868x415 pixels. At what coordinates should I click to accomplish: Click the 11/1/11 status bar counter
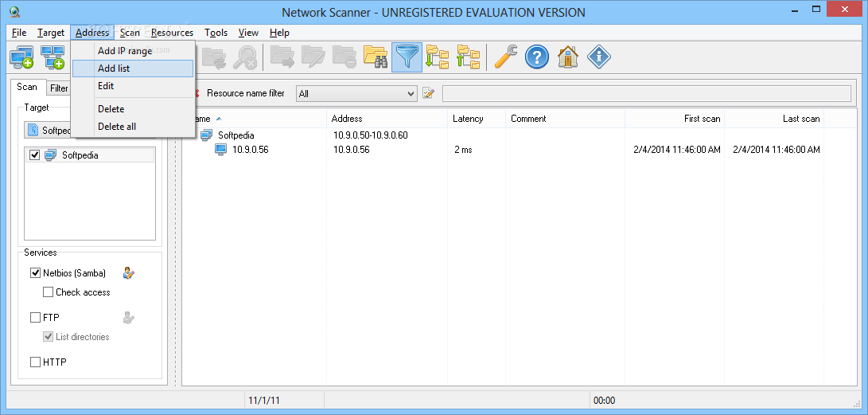coord(264,400)
